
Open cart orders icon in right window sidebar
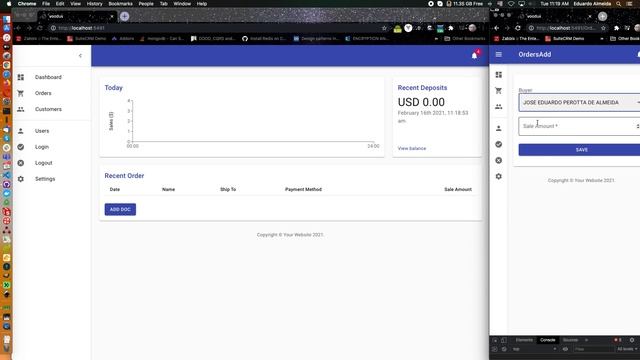click(x=499, y=91)
